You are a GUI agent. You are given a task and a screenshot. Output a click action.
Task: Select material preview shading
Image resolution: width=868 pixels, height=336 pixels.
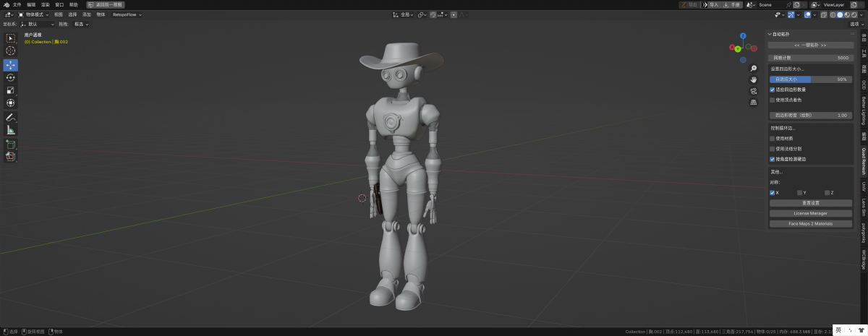847,14
